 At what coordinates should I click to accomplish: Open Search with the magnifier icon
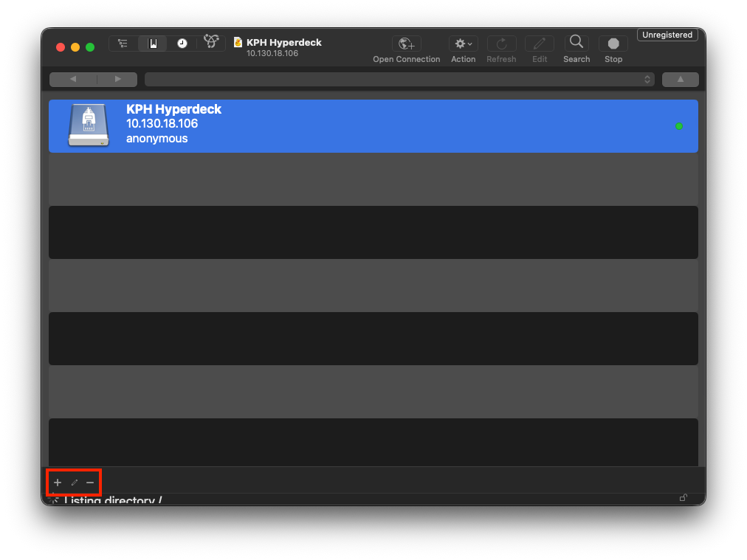(x=576, y=42)
